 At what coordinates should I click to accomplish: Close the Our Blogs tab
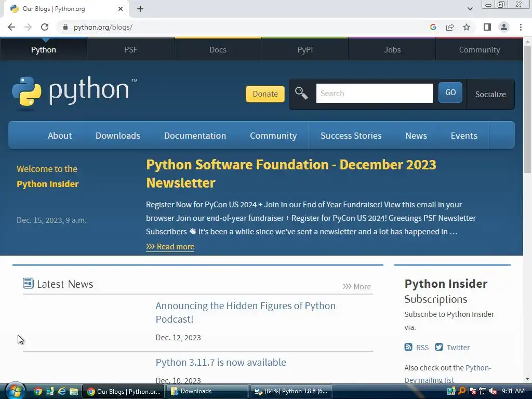pos(121,9)
